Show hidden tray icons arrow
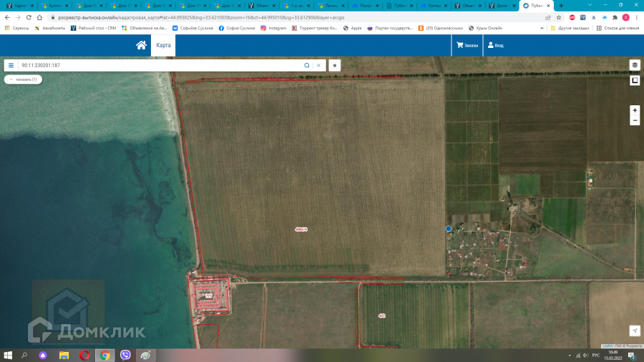Screen dimensions: 644x362 pyautogui.click(x=570, y=356)
